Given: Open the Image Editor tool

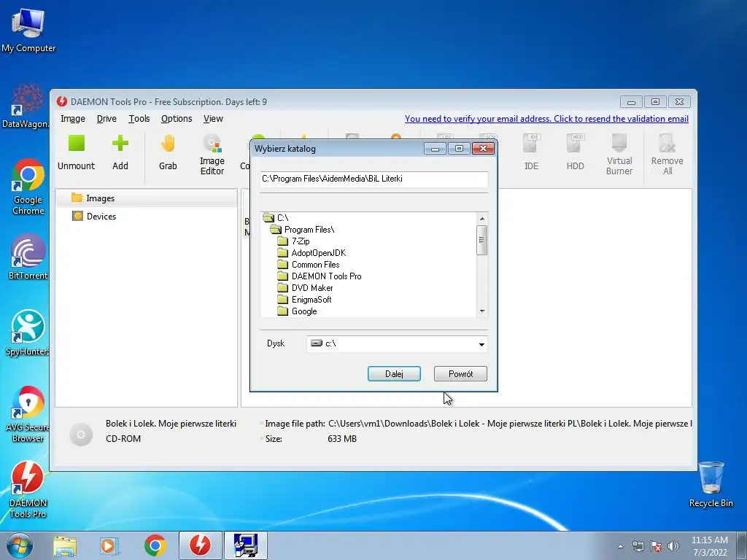Looking at the screenshot, I should 212,155.
